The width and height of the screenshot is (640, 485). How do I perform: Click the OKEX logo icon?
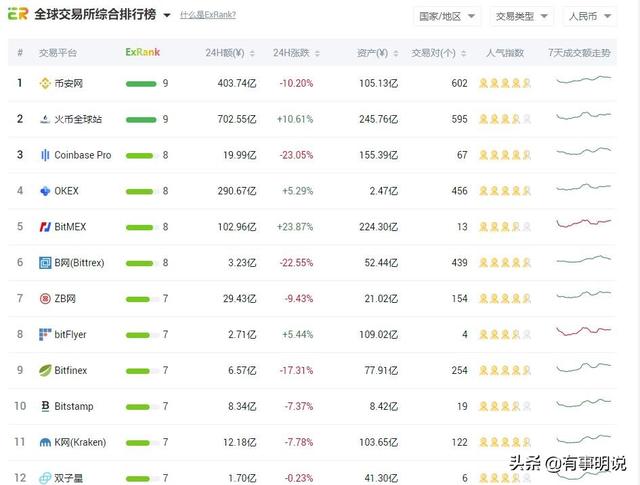coord(45,191)
